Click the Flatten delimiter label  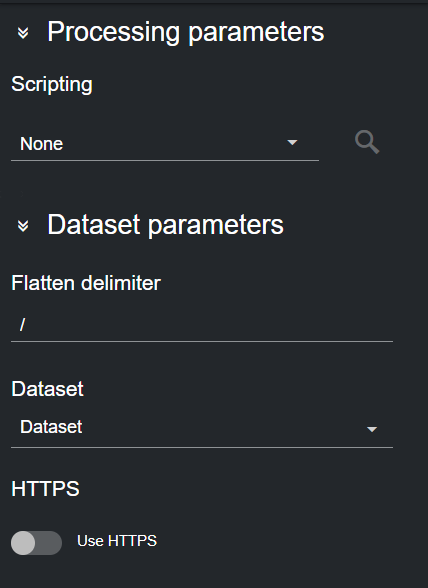tap(86, 283)
